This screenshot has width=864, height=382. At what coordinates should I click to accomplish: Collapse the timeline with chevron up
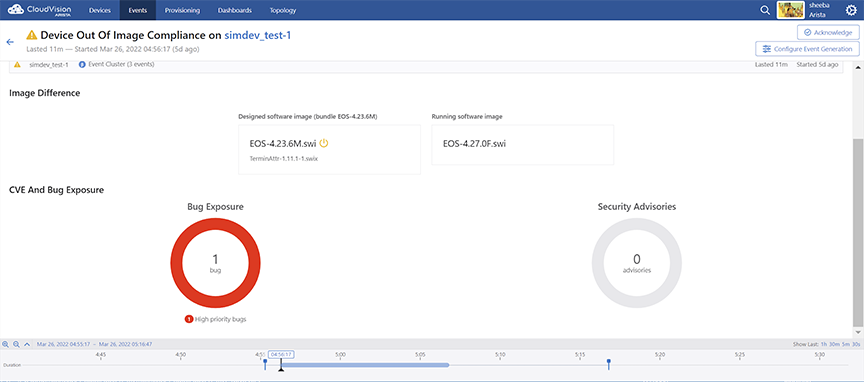(26, 344)
